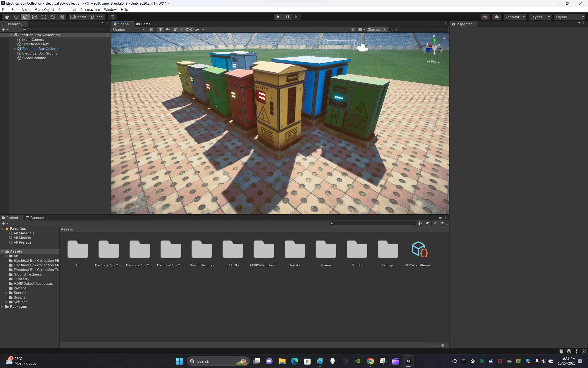Open Collab services icon
Image resolution: width=588 pixels, height=368 pixels.
pyautogui.click(x=485, y=17)
